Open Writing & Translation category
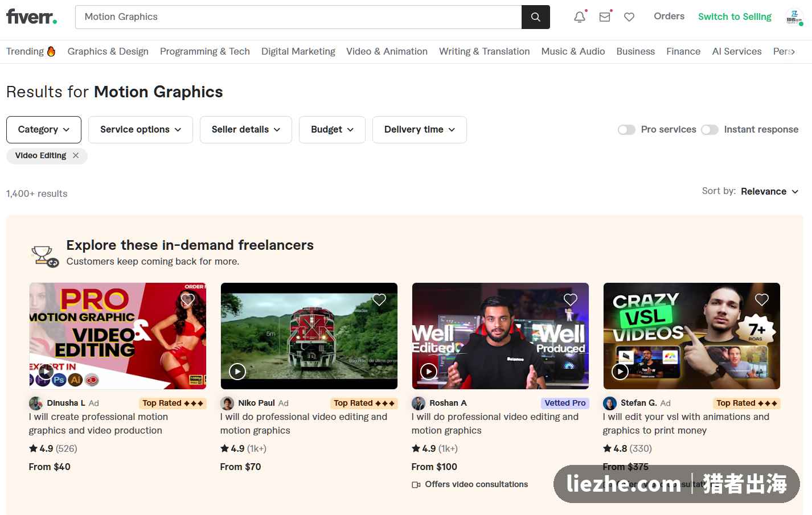 (485, 51)
